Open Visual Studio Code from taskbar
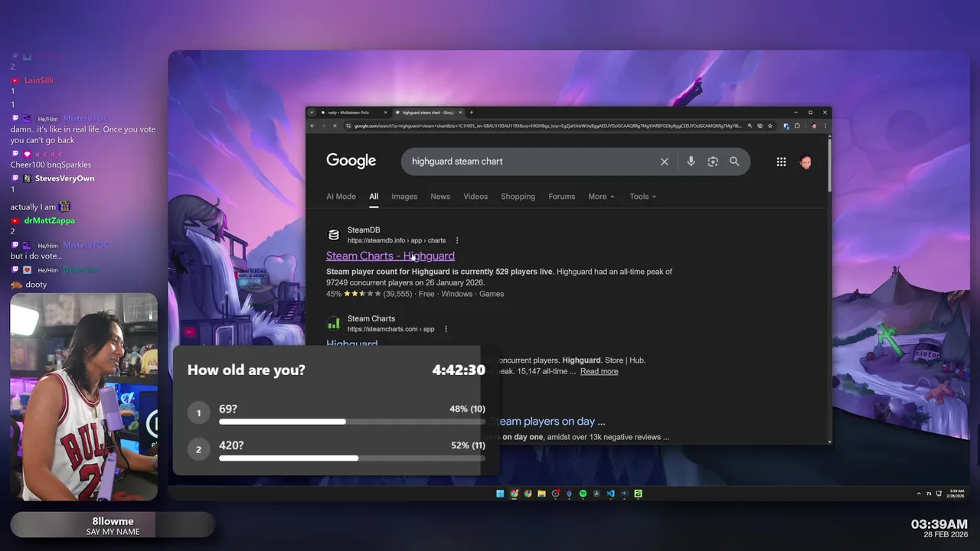980x551 pixels. click(x=610, y=494)
